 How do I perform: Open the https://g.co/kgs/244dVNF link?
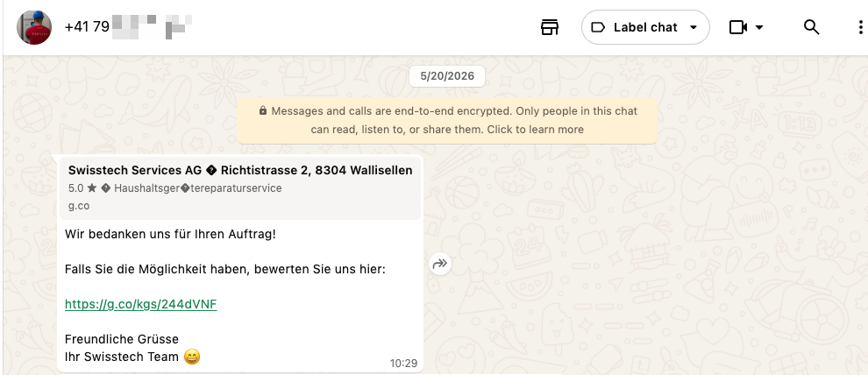pos(140,304)
